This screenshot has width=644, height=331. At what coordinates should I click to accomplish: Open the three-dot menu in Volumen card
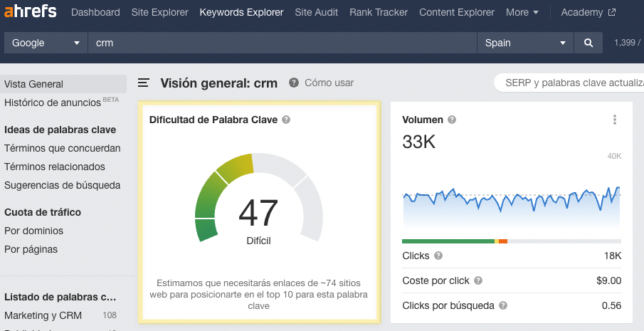coord(615,120)
